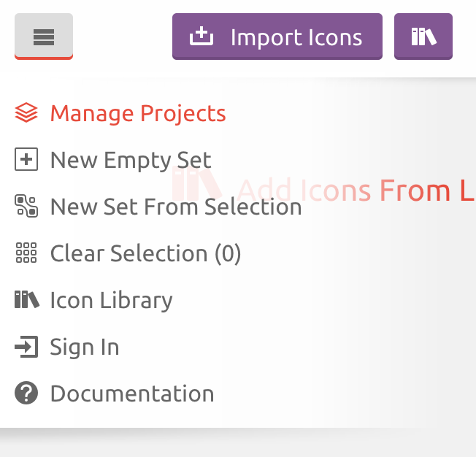Open the Documentation link
476x457 pixels.
tap(115, 393)
